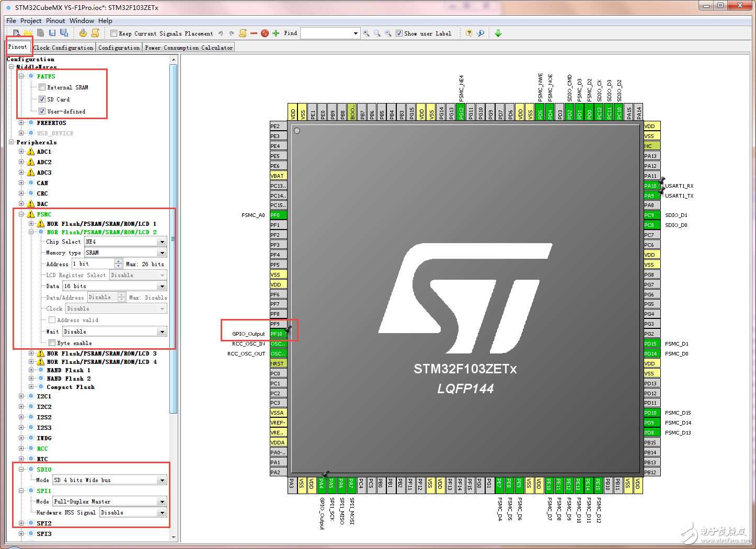The image size is (756, 549).
Task: Open the Chip Select NE4 dropdown
Action: point(162,242)
